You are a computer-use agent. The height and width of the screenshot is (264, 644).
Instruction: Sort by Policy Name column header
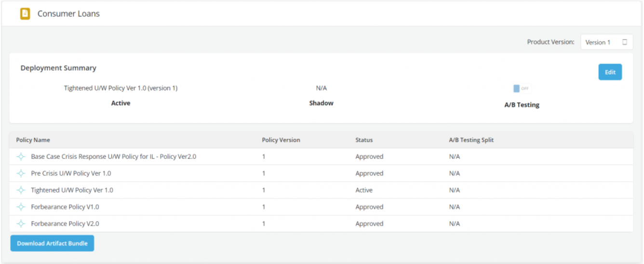pos(33,140)
